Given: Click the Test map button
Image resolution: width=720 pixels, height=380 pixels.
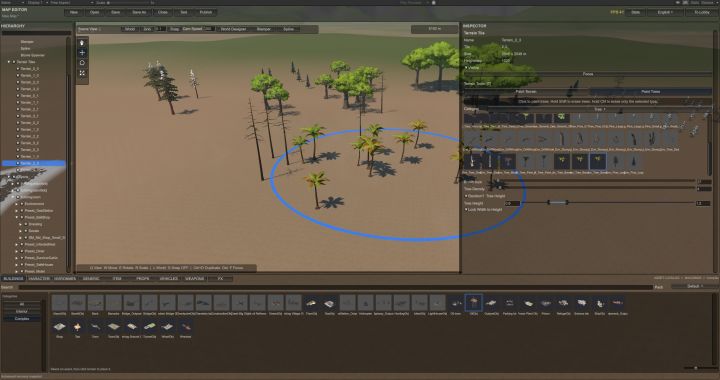Looking at the screenshot, I should (x=184, y=12).
